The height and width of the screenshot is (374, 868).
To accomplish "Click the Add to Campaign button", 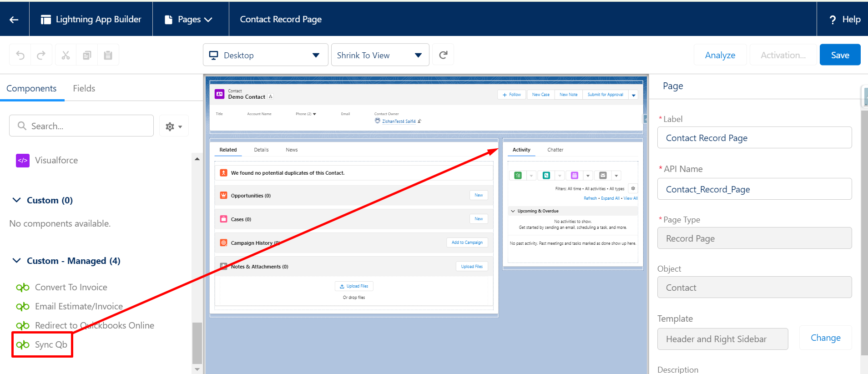I will click(467, 243).
